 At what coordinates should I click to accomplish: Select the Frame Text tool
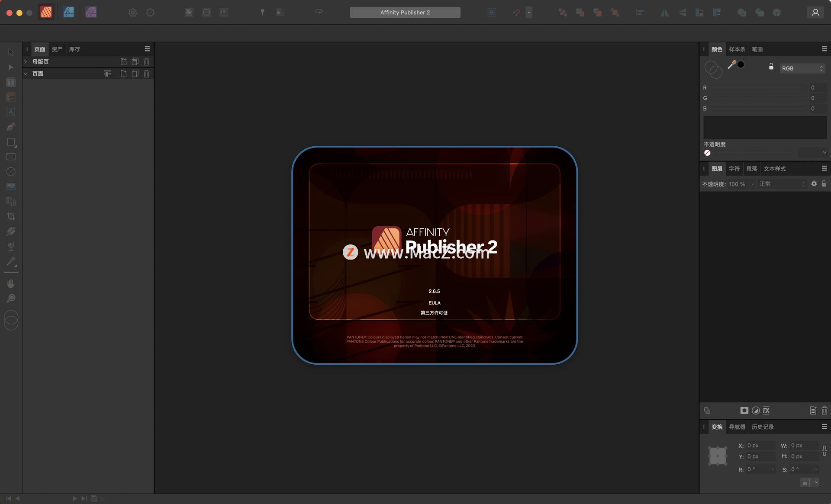(x=11, y=82)
